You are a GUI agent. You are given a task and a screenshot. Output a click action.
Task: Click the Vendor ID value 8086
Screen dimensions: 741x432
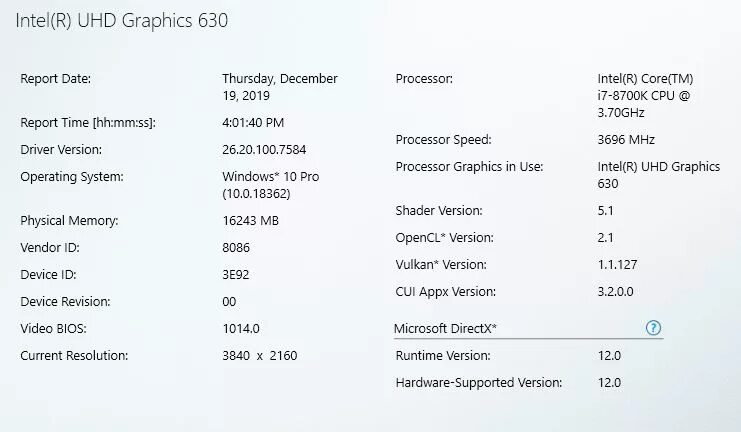pos(236,247)
